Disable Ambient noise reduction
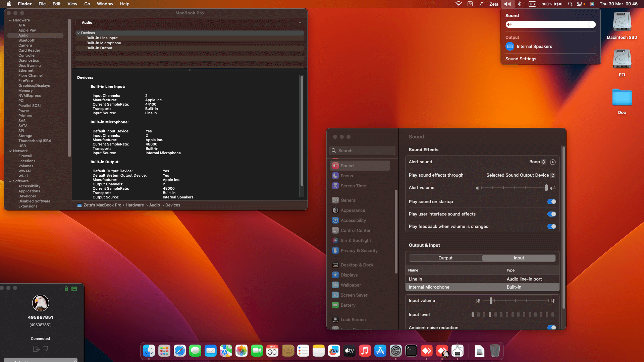Image resolution: width=644 pixels, height=362 pixels. [x=551, y=327]
